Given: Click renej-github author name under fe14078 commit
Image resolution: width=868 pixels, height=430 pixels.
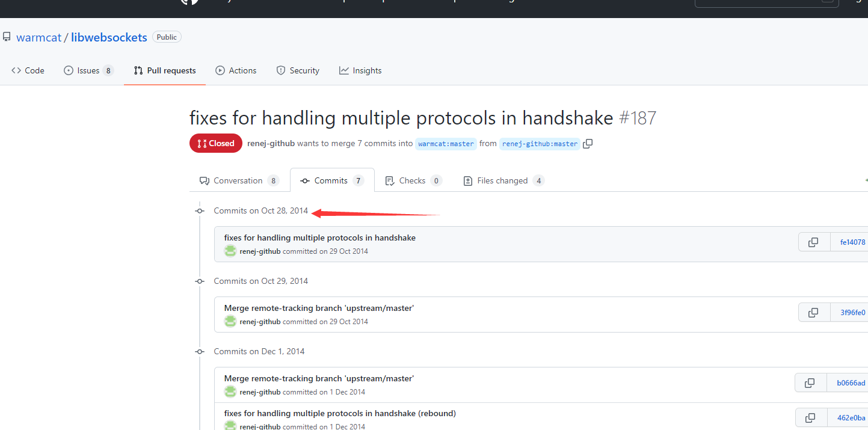Looking at the screenshot, I should [260, 251].
